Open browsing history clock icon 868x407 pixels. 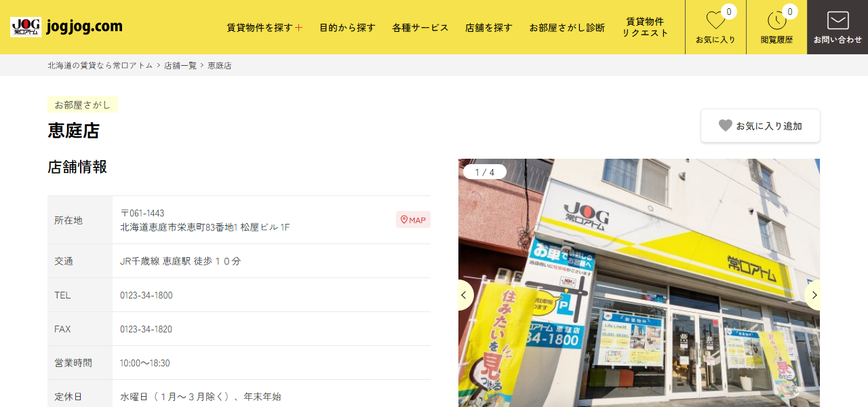(776, 27)
